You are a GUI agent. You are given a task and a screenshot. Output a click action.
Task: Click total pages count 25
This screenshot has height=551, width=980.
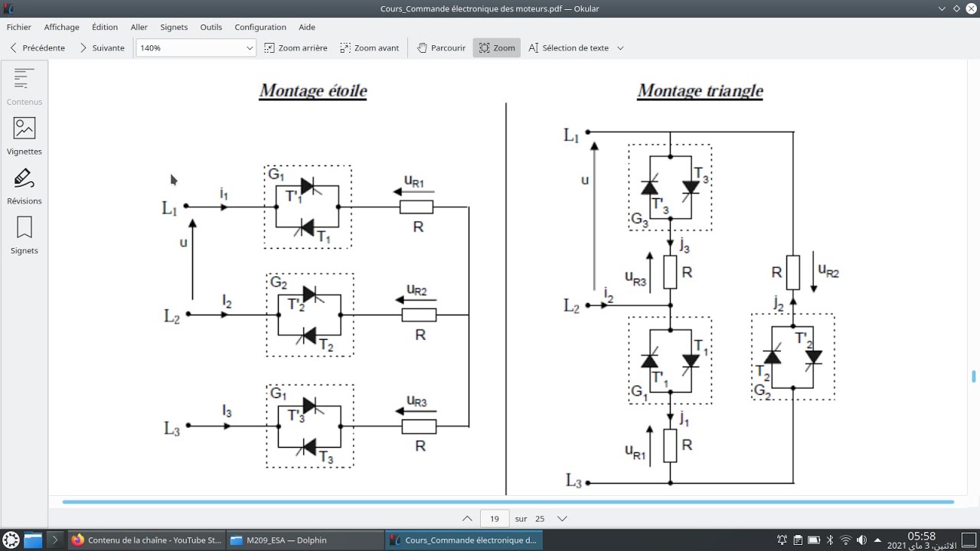coord(540,518)
